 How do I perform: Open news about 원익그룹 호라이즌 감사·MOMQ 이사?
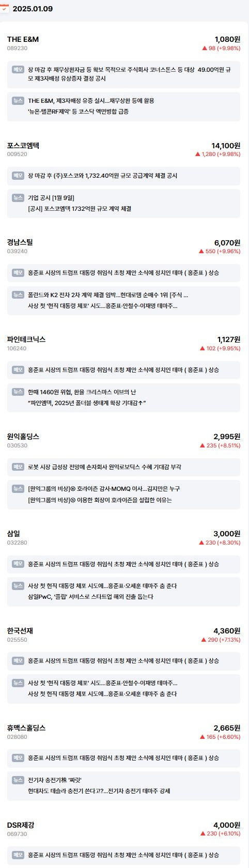[x=104, y=489]
